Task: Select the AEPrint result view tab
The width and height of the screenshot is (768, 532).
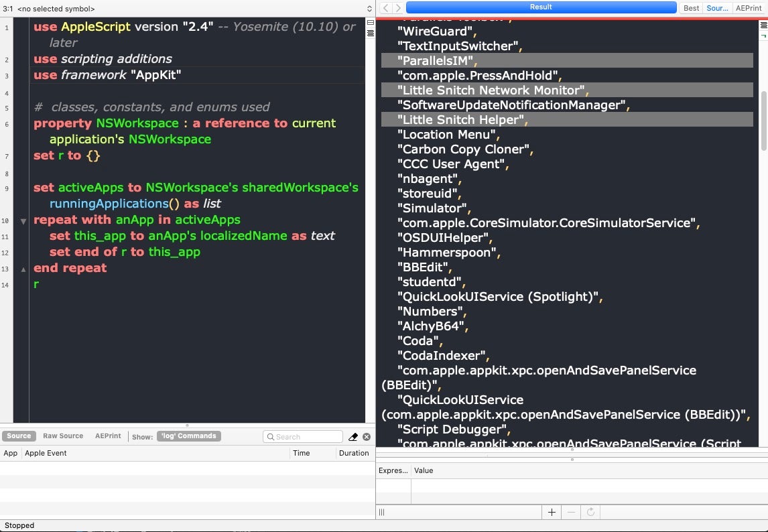Action: pyautogui.click(x=749, y=8)
